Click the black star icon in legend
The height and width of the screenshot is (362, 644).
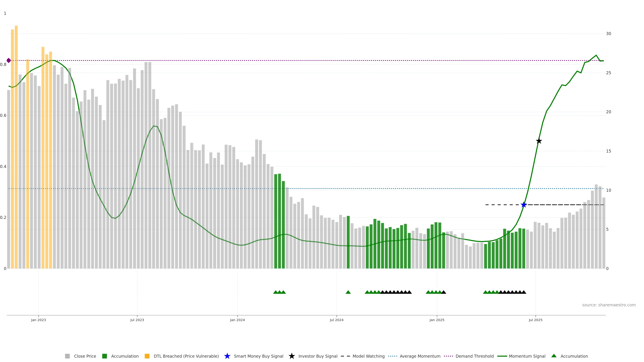coord(291,356)
